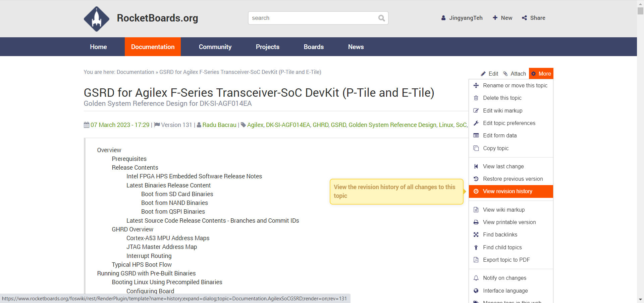The height and width of the screenshot is (303, 644).
Task: Click the pencil Edit icon above the title
Action: 483,74
